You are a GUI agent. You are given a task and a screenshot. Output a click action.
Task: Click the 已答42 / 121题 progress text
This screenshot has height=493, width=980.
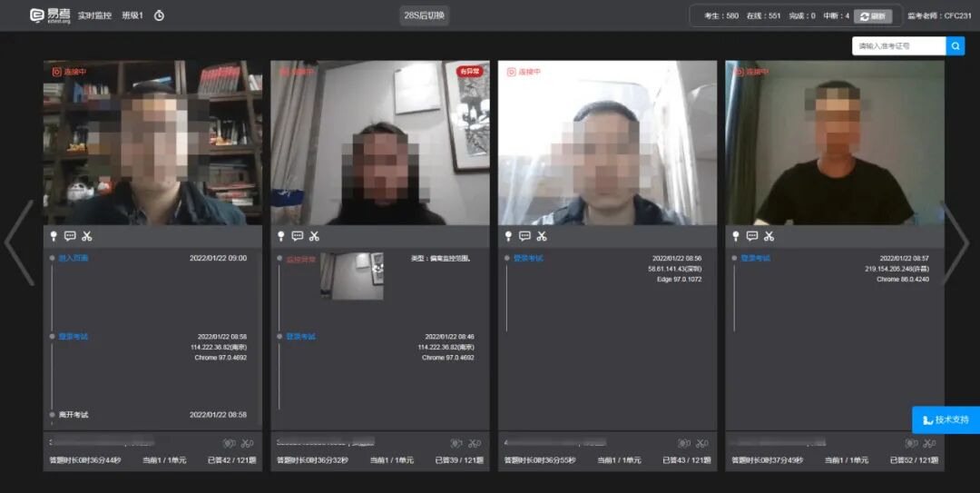232,459
